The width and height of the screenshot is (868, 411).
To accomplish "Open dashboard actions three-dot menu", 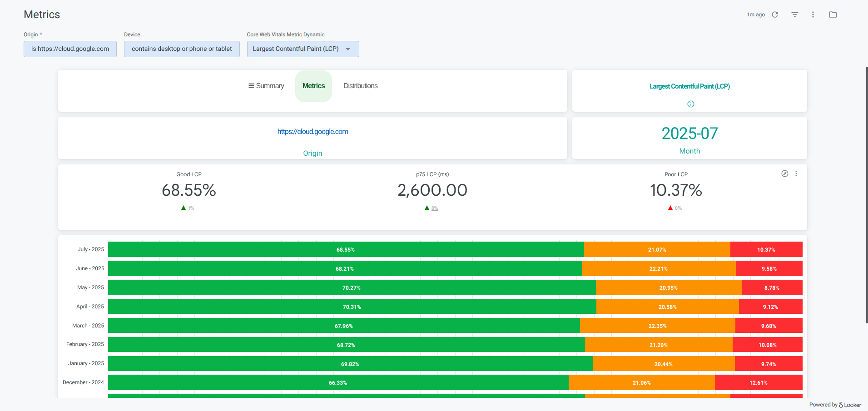I will coord(813,15).
